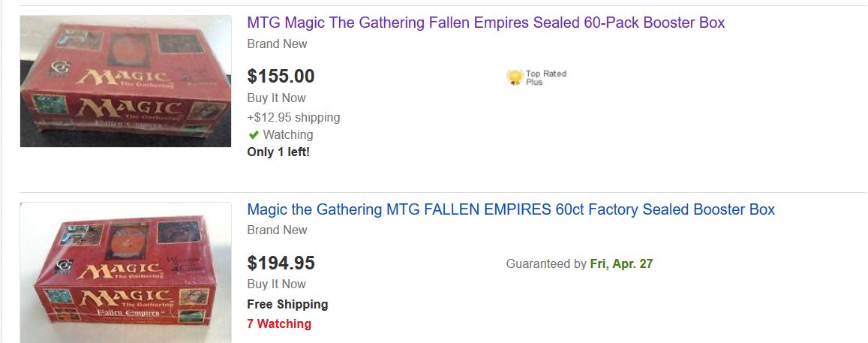Click the Top Rated Plus badge icon
868x343 pixels.
point(515,77)
